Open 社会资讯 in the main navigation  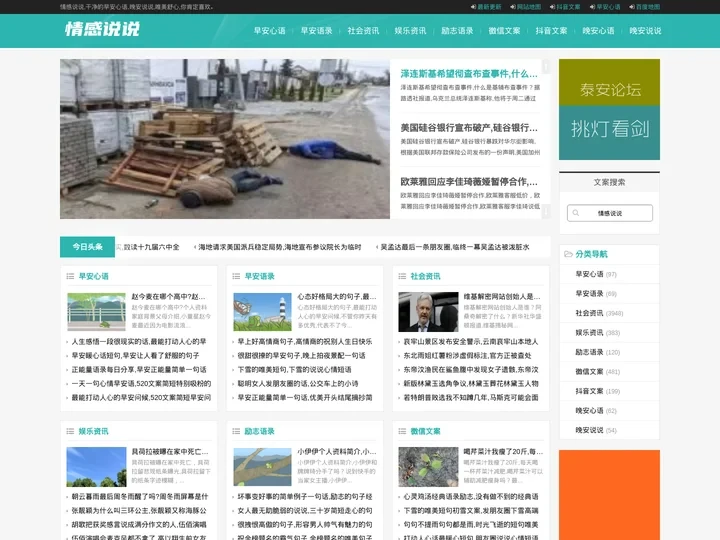(x=363, y=31)
